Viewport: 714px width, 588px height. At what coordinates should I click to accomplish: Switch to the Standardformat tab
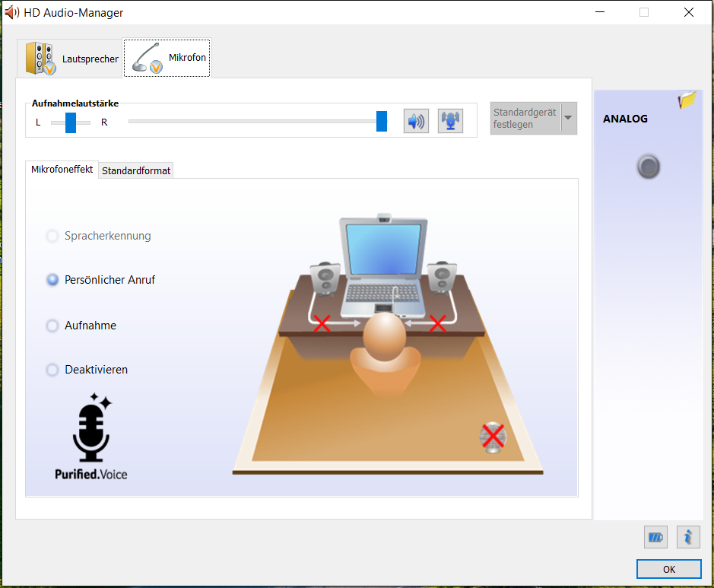tap(136, 170)
